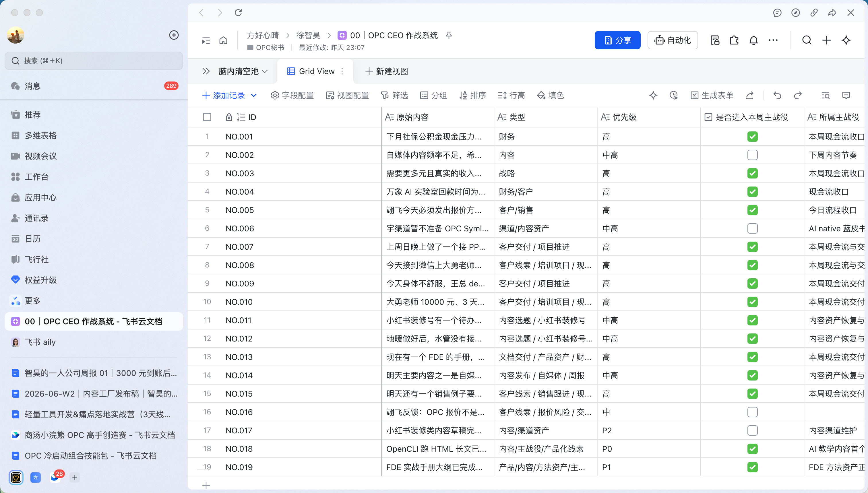Image resolution: width=868 pixels, height=493 pixels.
Task: Uncheck 本周主战役 checkbox for NO.001
Action: pyautogui.click(x=753, y=137)
